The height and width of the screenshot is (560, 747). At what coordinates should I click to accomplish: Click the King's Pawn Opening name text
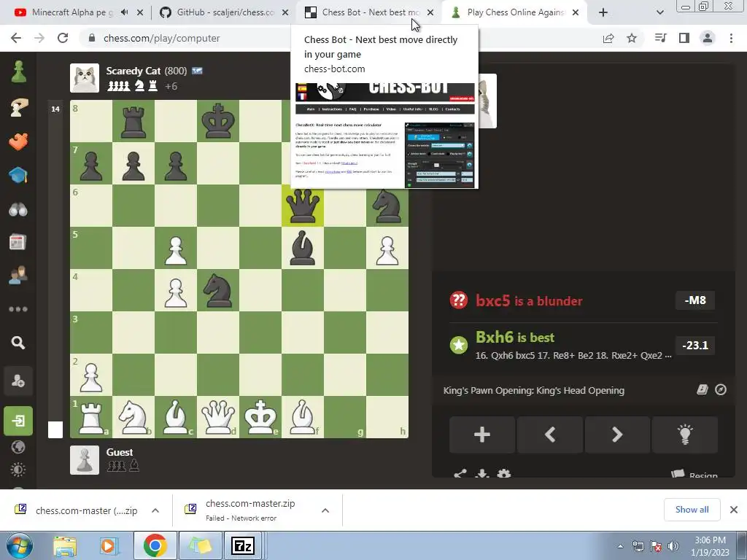[x=533, y=390]
